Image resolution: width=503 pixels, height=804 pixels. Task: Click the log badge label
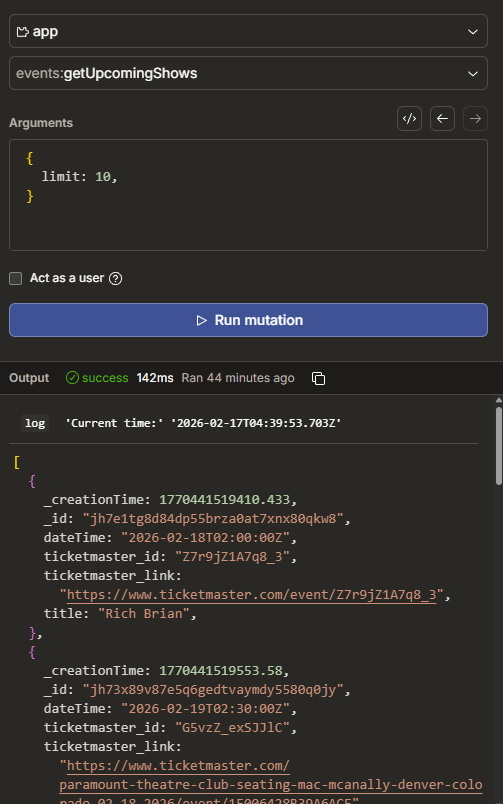tap(35, 424)
